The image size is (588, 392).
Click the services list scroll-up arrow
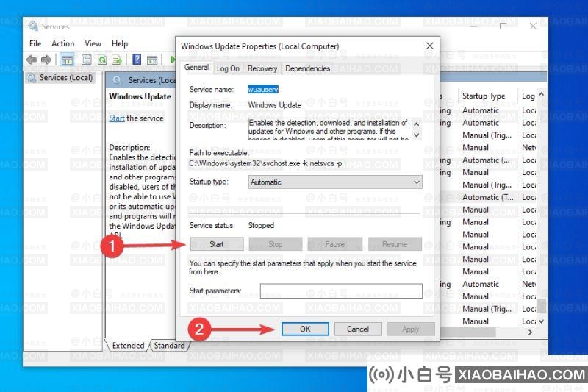[x=541, y=95]
